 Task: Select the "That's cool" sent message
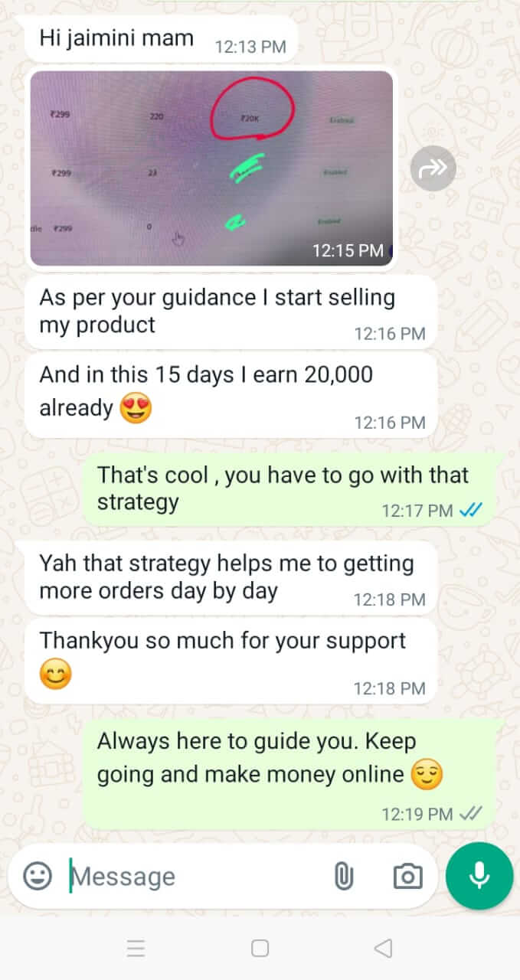pos(293,488)
